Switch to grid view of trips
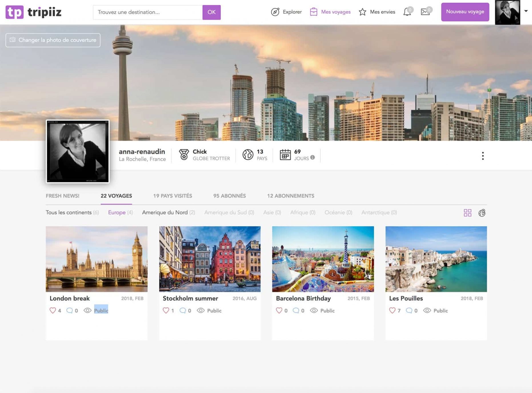The height and width of the screenshot is (393, 532). coord(468,213)
